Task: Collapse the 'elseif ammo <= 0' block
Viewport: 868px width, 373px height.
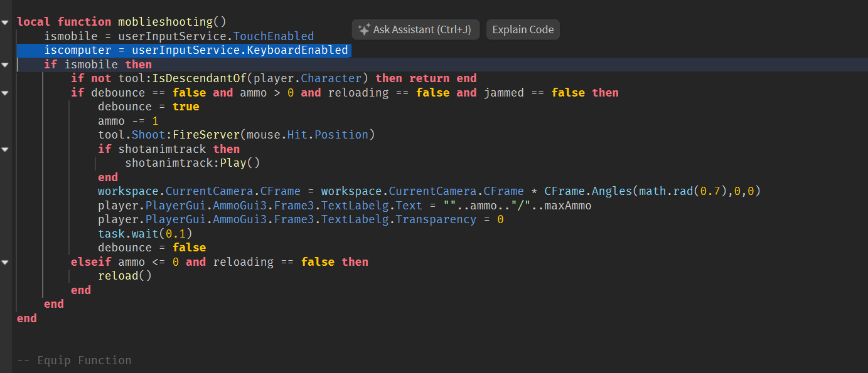Action: pyautogui.click(x=5, y=262)
